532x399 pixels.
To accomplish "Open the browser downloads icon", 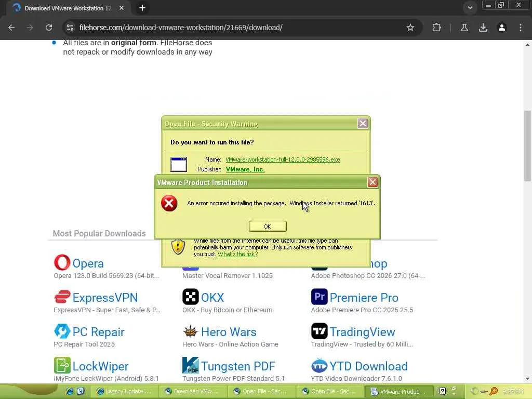I will tap(483, 28).
